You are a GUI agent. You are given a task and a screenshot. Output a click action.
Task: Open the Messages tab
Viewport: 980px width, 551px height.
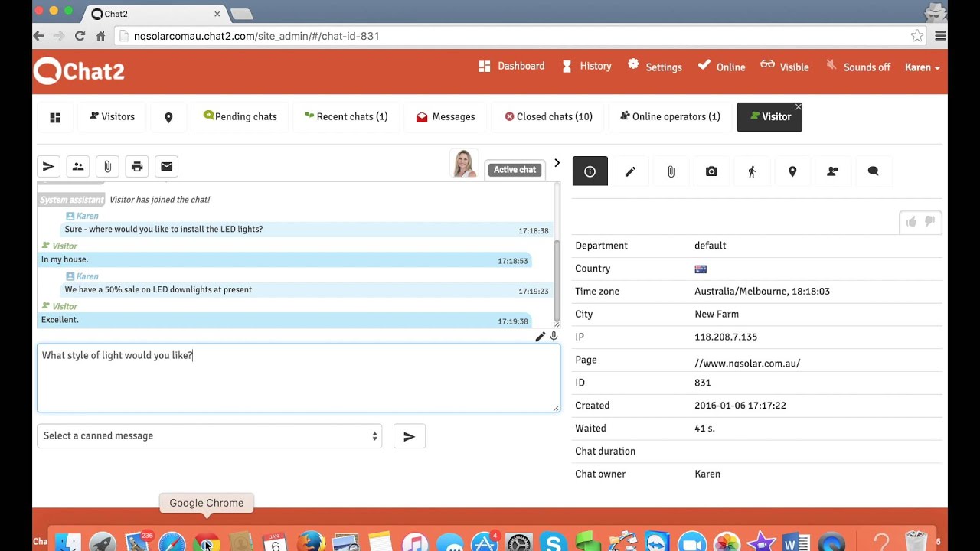(x=445, y=117)
